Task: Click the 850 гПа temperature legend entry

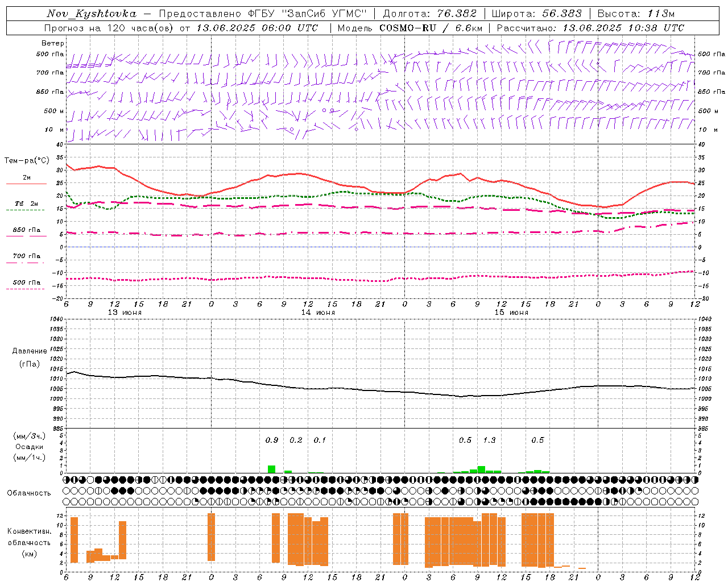Action: pyautogui.click(x=26, y=230)
